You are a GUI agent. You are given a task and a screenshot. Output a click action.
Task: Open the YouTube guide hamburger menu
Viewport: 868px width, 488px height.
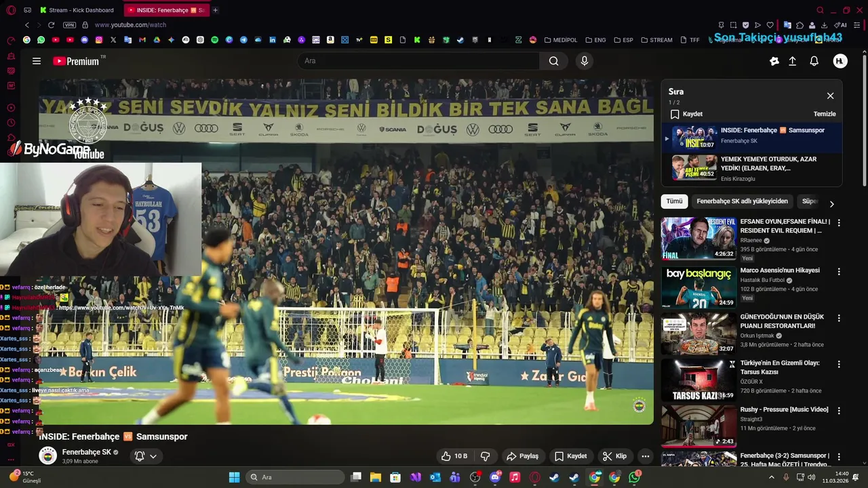37,61
